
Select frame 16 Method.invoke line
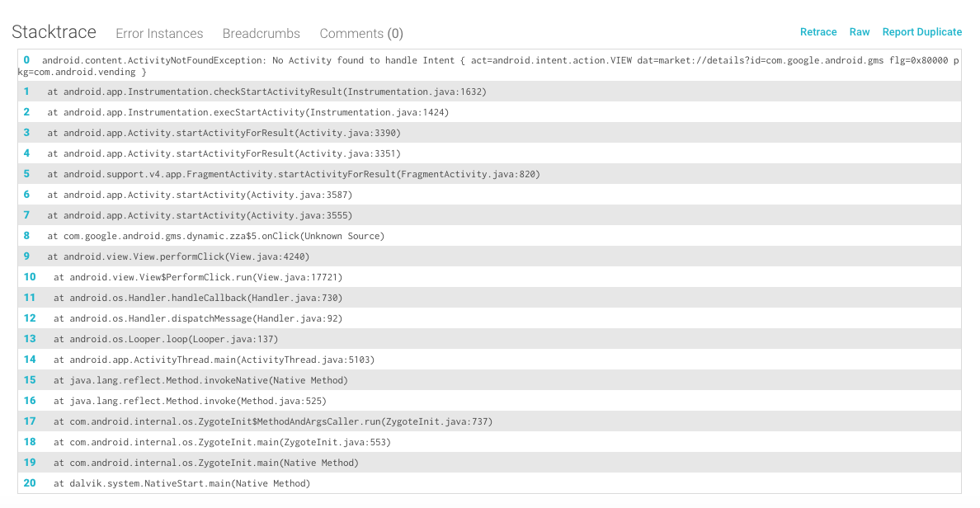click(190, 401)
